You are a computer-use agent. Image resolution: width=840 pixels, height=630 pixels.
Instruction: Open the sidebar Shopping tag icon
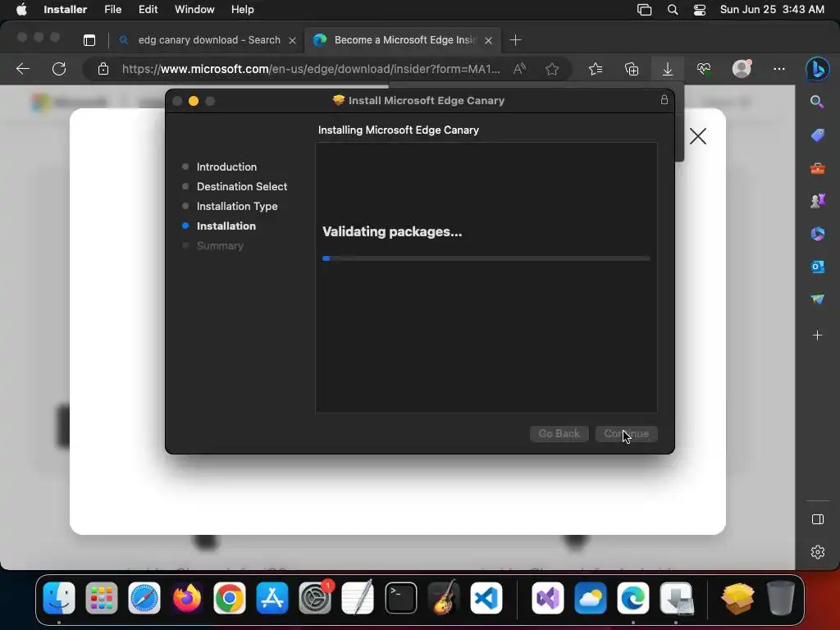818,135
